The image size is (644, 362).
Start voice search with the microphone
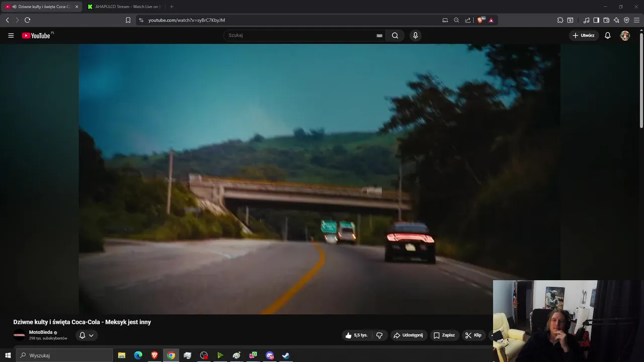point(415,36)
